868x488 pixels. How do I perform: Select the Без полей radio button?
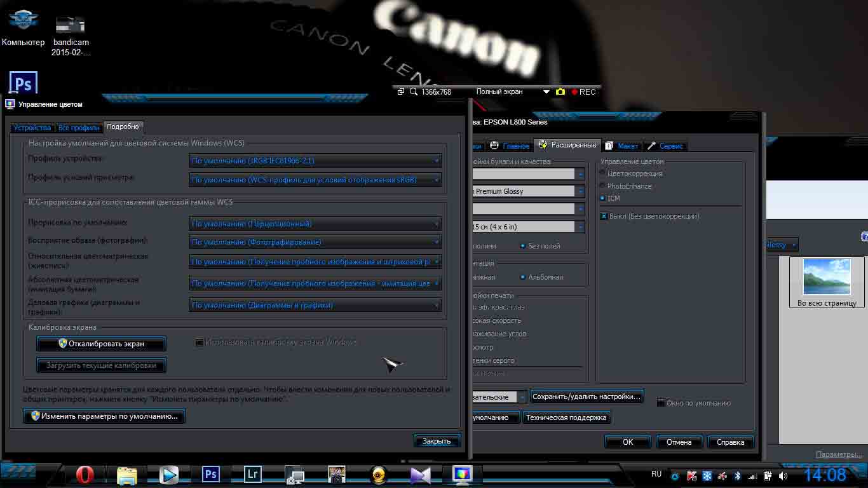coord(523,246)
